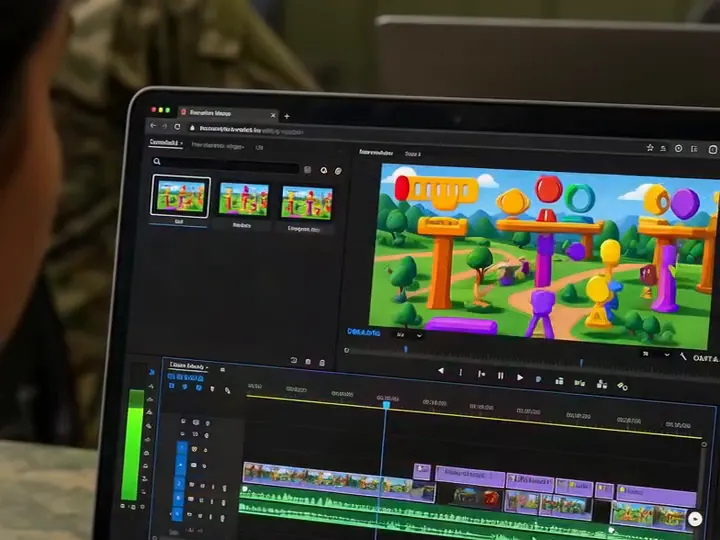Select the middle media thumbnail

tap(244, 199)
